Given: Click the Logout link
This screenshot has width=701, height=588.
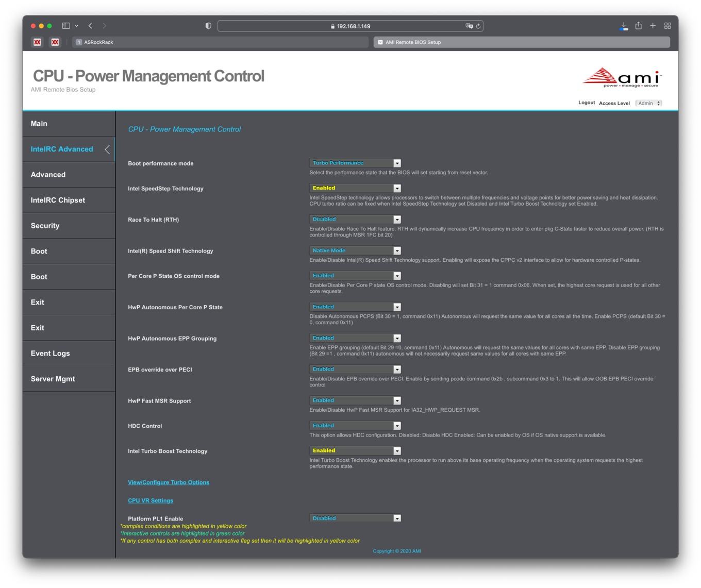Looking at the screenshot, I should point(587,103).
